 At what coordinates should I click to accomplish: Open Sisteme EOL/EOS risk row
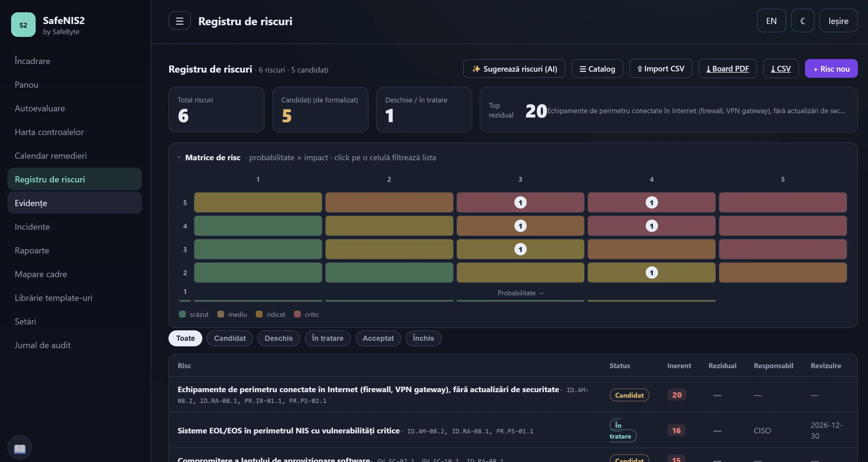(513, 430)
